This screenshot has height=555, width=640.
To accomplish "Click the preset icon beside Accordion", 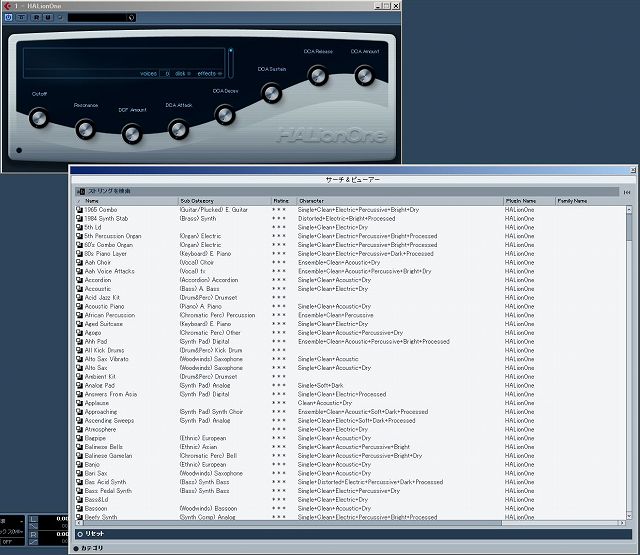I will (80, 280).
